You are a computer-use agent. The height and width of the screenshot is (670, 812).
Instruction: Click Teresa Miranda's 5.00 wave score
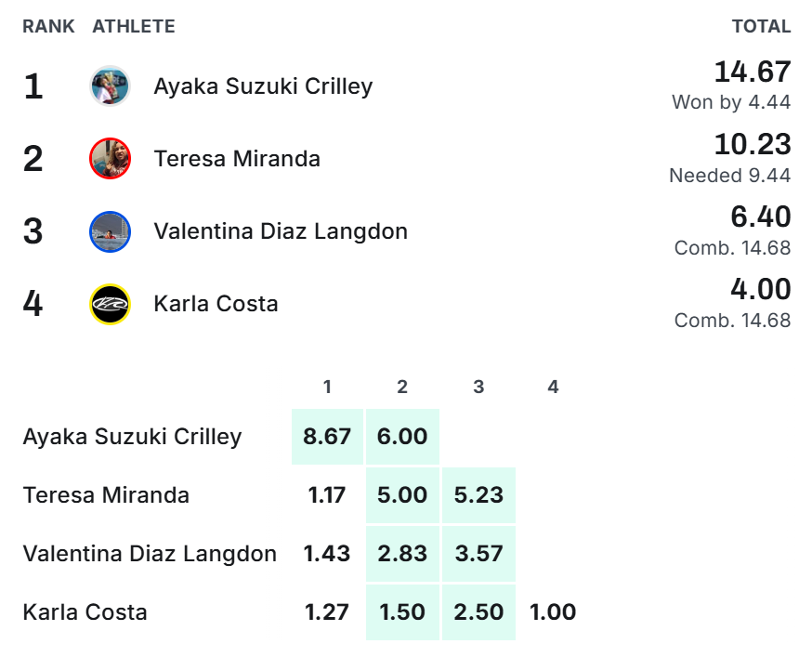(x=402, y=495)
